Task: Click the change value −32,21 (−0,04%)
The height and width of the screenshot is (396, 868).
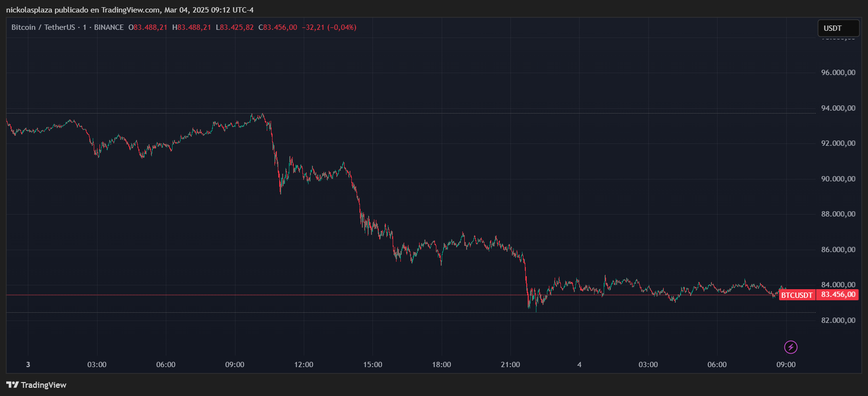Action: click(x=329, y=27)
